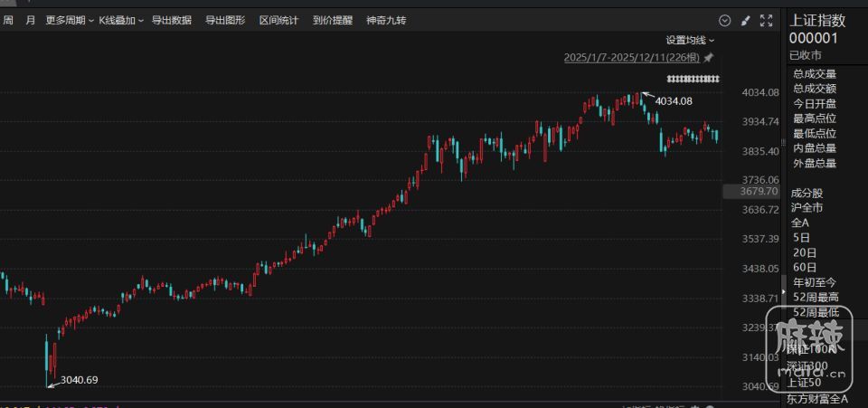The image size is (868, 408).
Task: Select the drawing brush tool icon
Action: point(746,20)
